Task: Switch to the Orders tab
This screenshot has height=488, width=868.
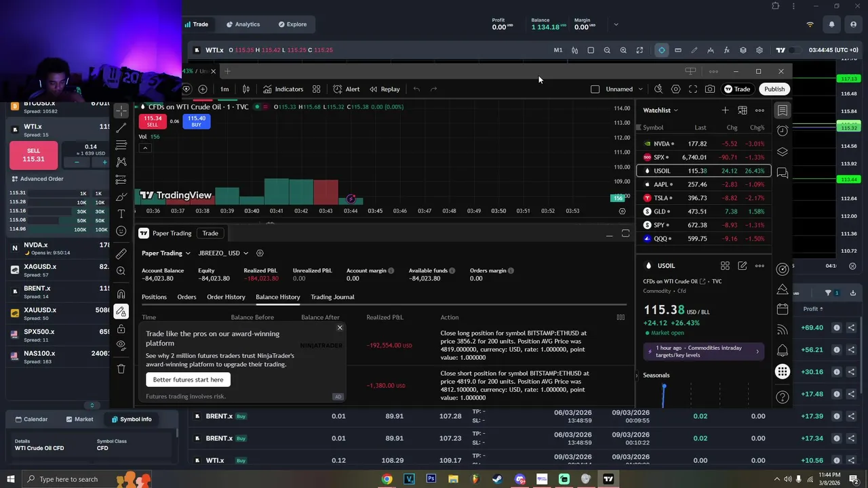Action: [x=186, y=297]
